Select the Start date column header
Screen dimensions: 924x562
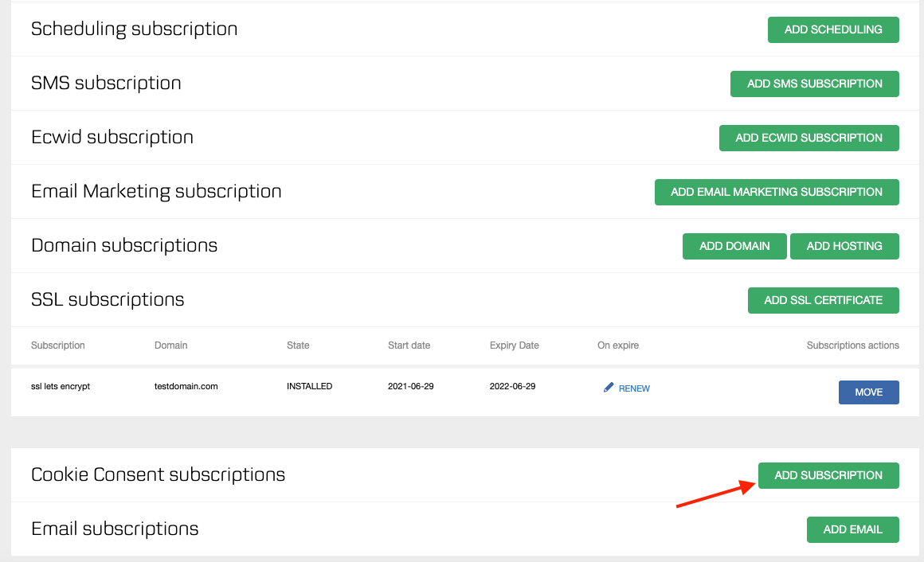click(x=409, y=345)
